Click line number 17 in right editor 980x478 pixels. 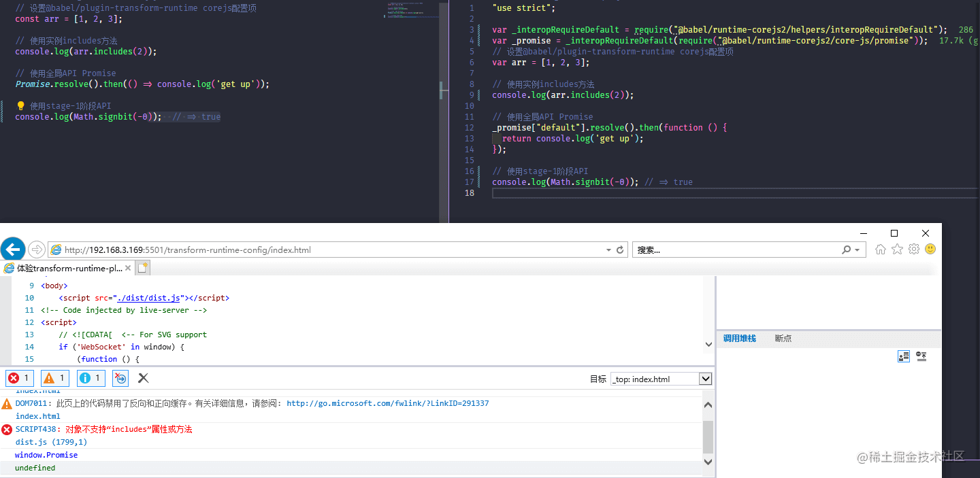point(469,182)
